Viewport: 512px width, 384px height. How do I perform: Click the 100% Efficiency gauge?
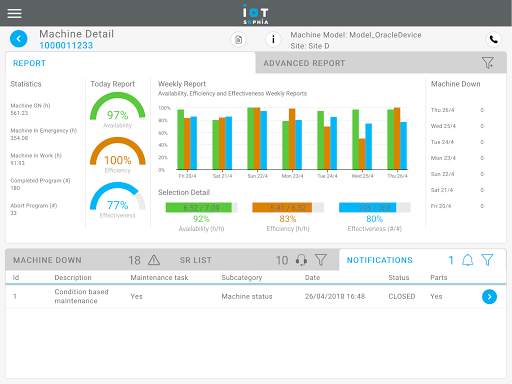118,155
